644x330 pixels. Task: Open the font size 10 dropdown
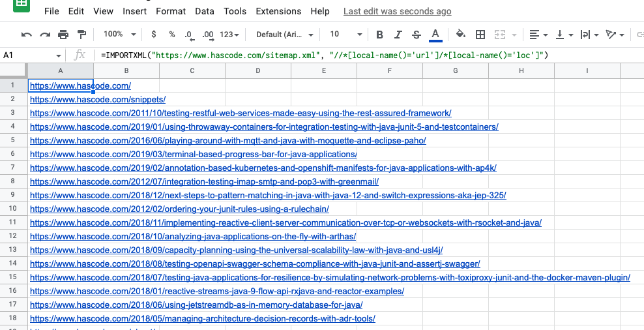coord(345,35)
